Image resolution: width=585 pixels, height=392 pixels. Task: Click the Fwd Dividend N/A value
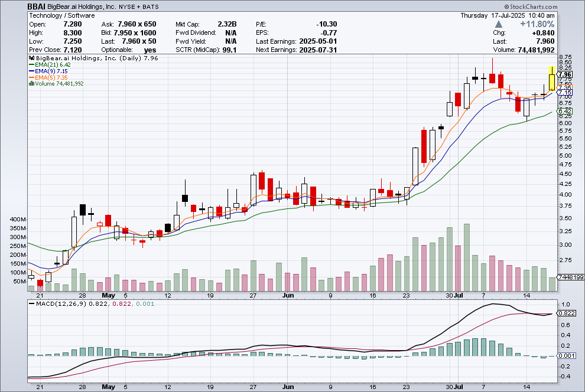[x=231, y=33]
